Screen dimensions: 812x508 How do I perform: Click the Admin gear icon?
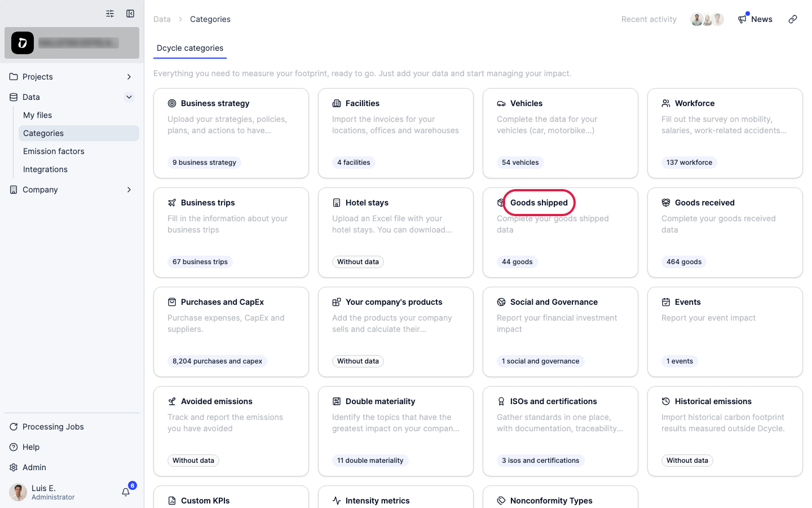14,467
